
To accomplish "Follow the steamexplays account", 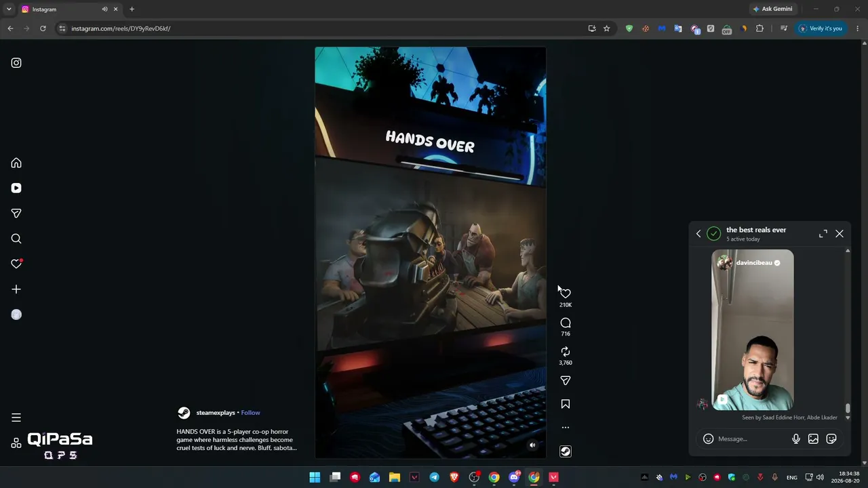I will click(x=250, y=413).
